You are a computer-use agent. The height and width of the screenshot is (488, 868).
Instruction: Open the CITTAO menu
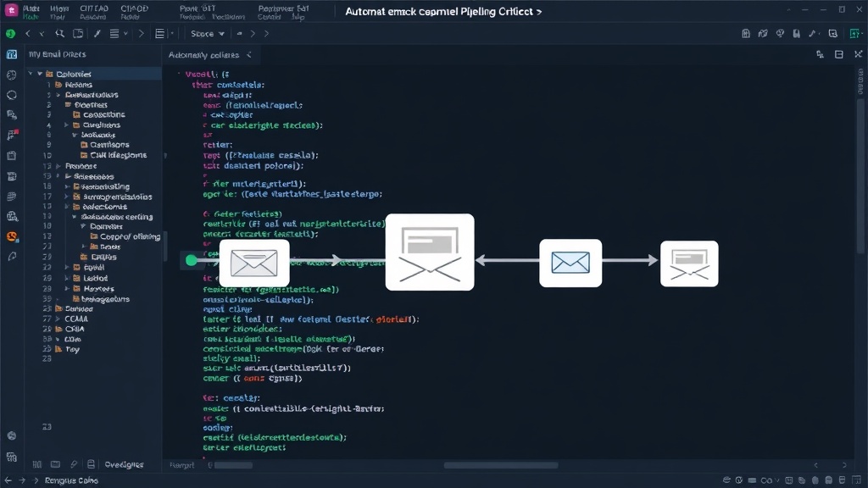(94, 8)
